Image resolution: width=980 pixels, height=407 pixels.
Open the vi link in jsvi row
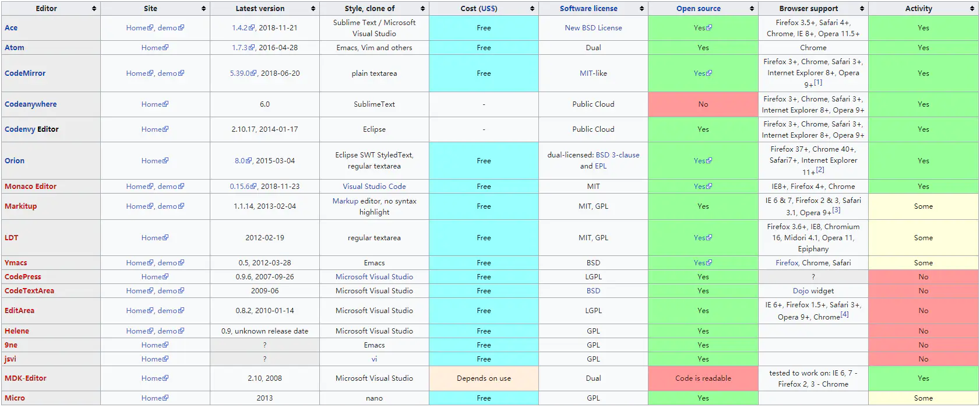(374, 359)
